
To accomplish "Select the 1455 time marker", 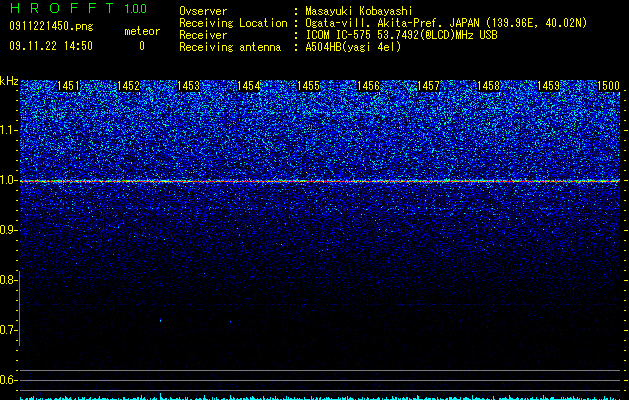I will pos(308,86).
